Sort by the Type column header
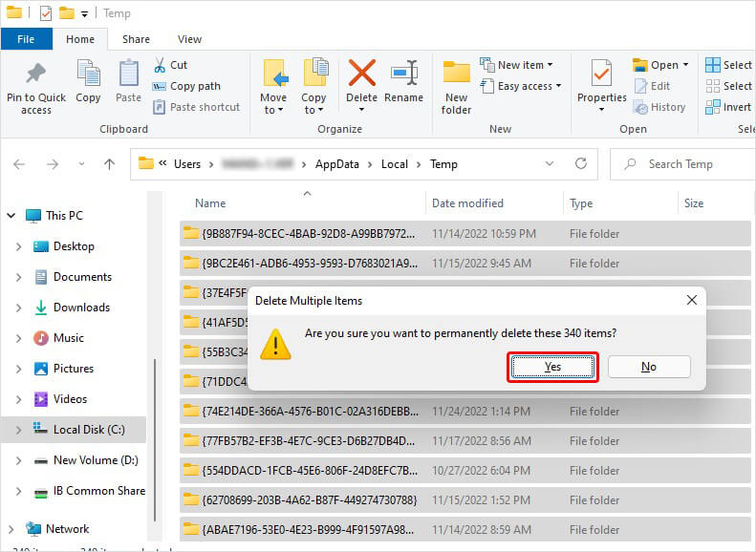Image resolution: width=756 pixels, height=552 pixels. click(581, 203)
